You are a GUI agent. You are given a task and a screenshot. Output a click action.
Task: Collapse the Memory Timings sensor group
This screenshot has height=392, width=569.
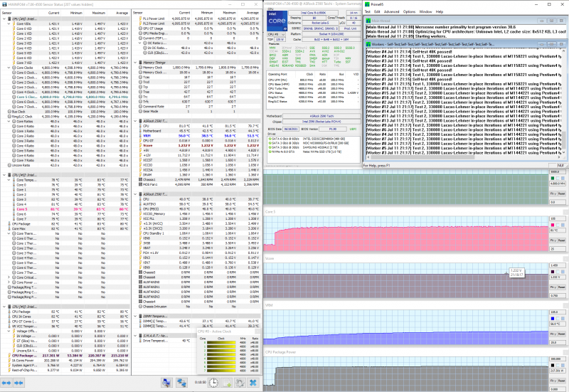(135, 63)
